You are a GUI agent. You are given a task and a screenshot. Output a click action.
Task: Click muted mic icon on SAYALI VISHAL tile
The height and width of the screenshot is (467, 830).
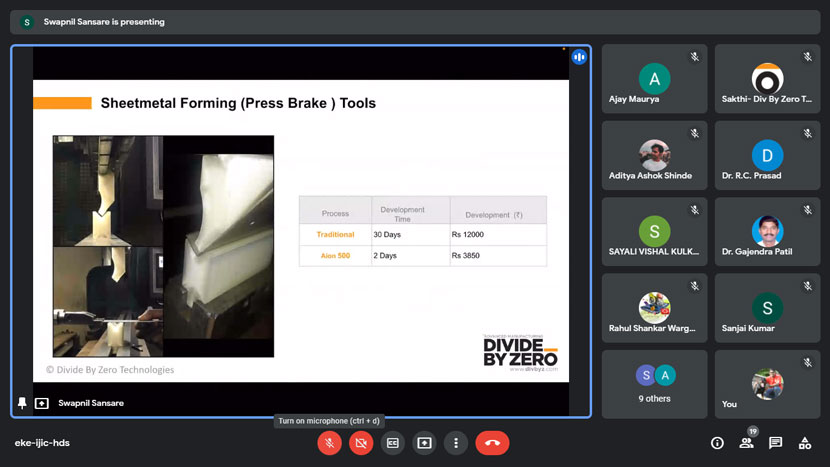pos(694,210)
